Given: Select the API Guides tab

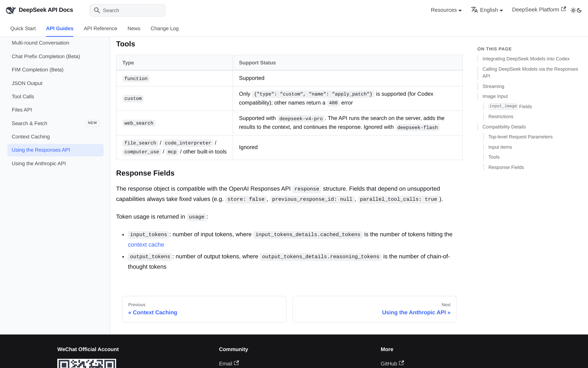Looking at the screenshot, I should pos(60,29).
